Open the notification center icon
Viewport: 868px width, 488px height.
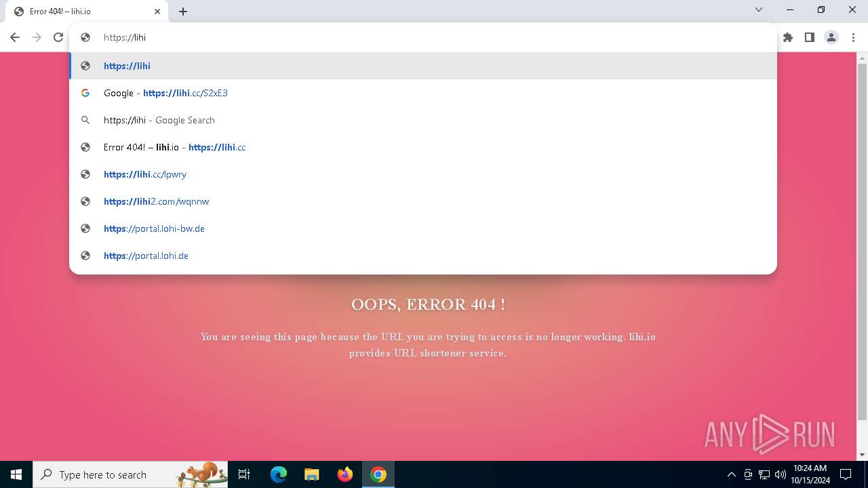tap(846, 474)
